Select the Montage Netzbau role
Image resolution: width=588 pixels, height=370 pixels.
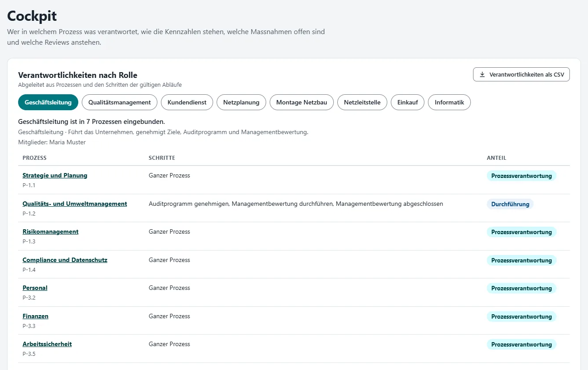(302, 102)
